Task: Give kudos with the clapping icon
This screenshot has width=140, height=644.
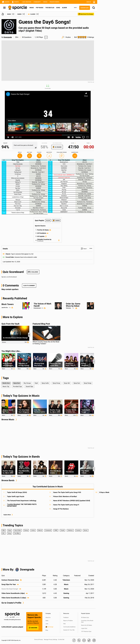Action: (x=63, y=37)
